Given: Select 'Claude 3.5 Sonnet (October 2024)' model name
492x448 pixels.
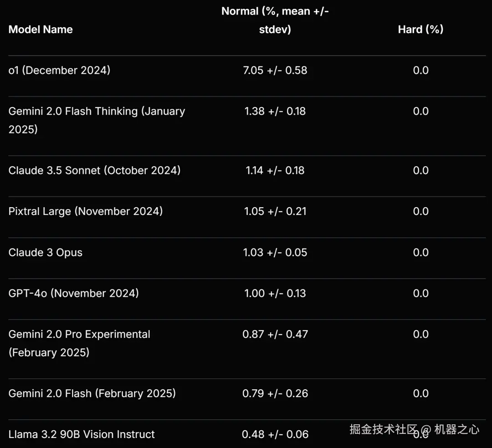Looking at the screenshot, I should click(94, 170).
